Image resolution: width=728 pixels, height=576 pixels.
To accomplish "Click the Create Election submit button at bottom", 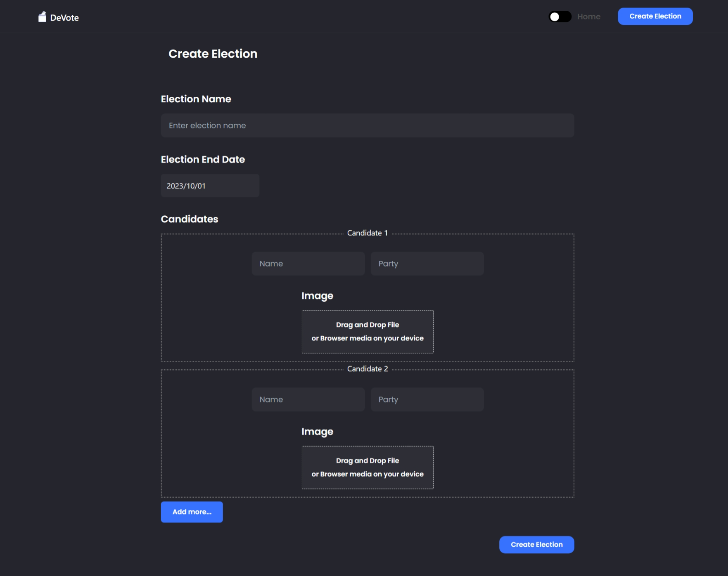I will coord(536,544).
